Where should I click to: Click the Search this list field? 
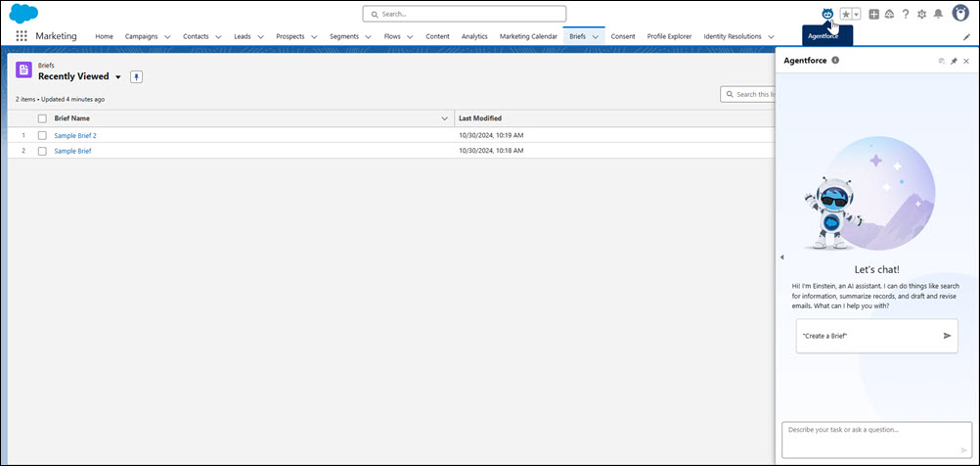tap(747, 94)
